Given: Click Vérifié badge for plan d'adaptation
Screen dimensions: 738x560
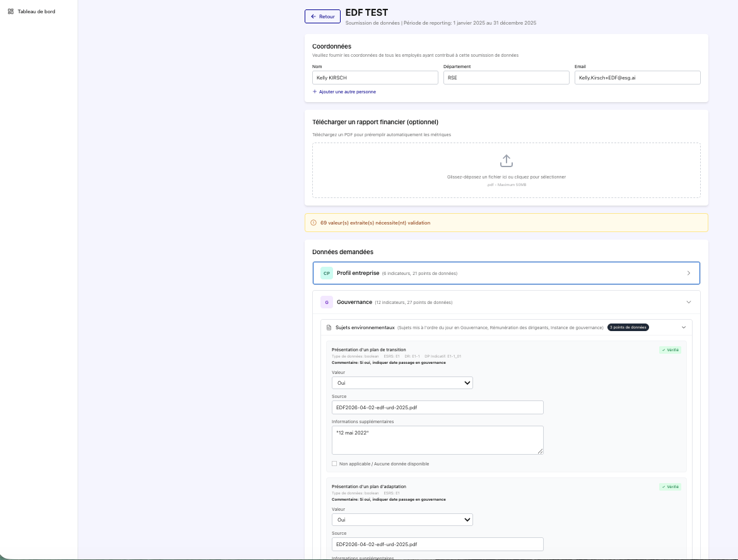Looking at the screenshot, I should [671, 487].
